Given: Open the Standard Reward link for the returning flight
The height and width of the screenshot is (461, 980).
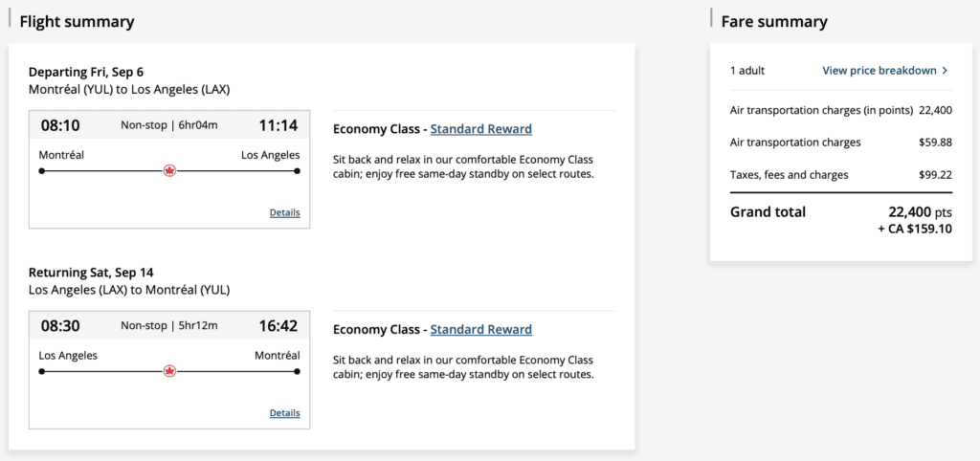Looking at the screenshot, I should click(x=480, y=330).
